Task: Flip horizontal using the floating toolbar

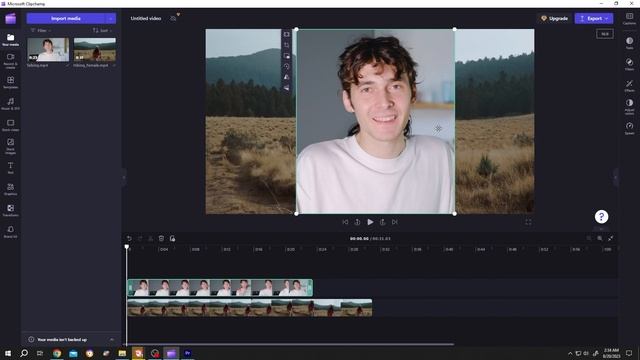Action: [287, 77]
